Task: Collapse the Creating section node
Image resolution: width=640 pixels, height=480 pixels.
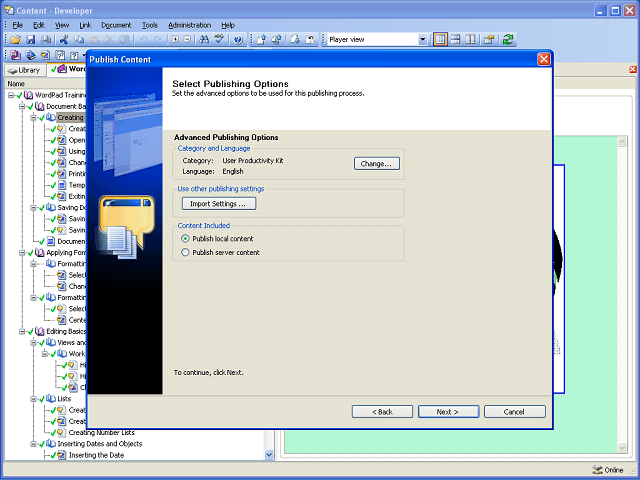Action: click(33, 118)
